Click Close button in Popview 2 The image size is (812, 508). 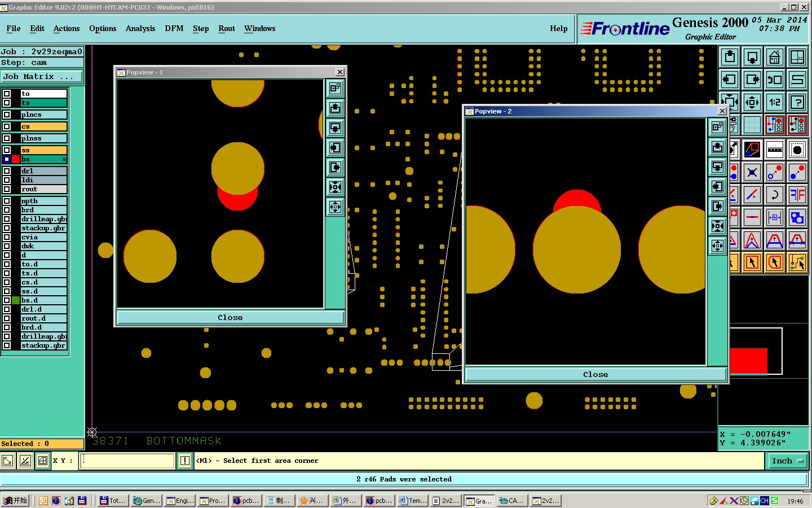pos(595,375)
